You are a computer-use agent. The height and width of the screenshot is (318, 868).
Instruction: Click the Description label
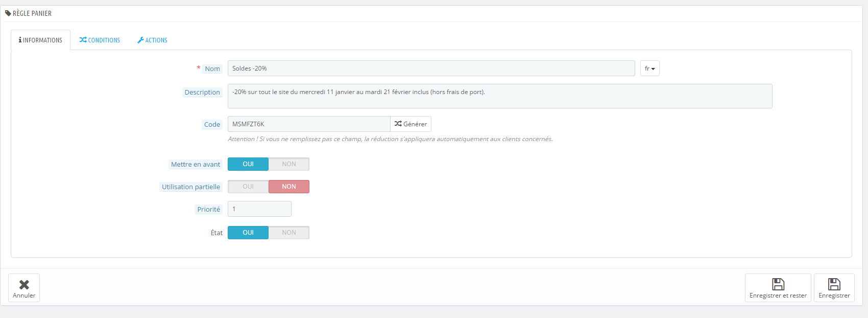[x=202, y=93]
